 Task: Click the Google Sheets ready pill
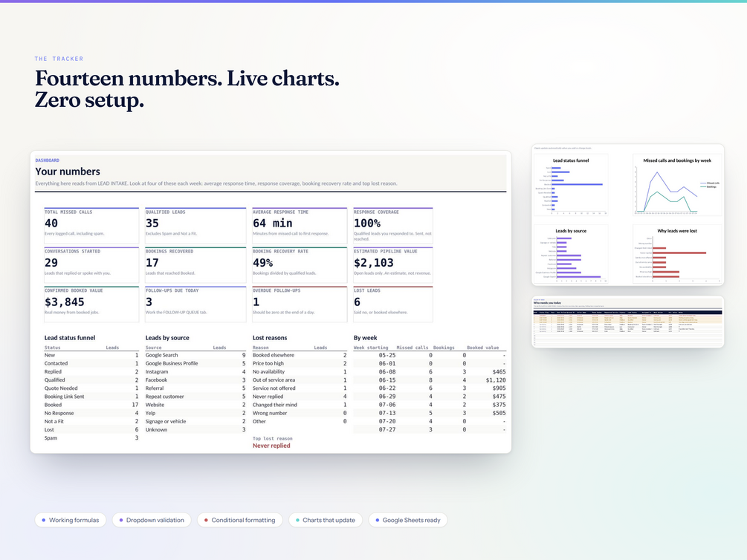pos(408,520)
